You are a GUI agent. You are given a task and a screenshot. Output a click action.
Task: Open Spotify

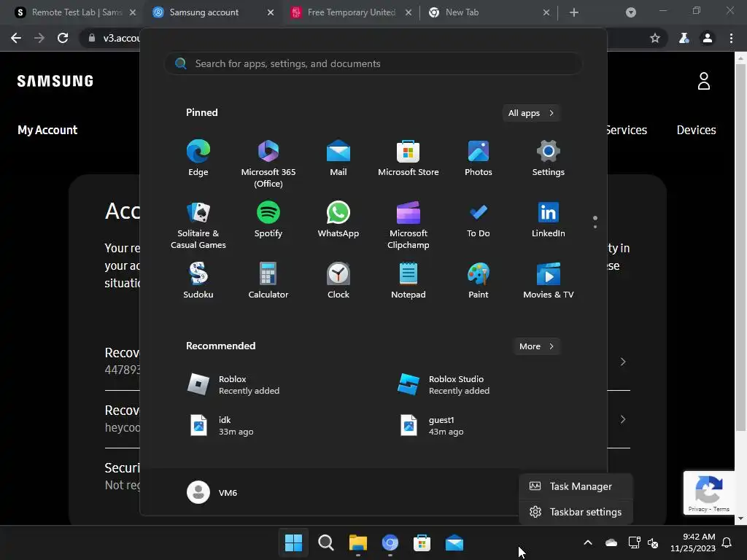(x=268, y=219)
